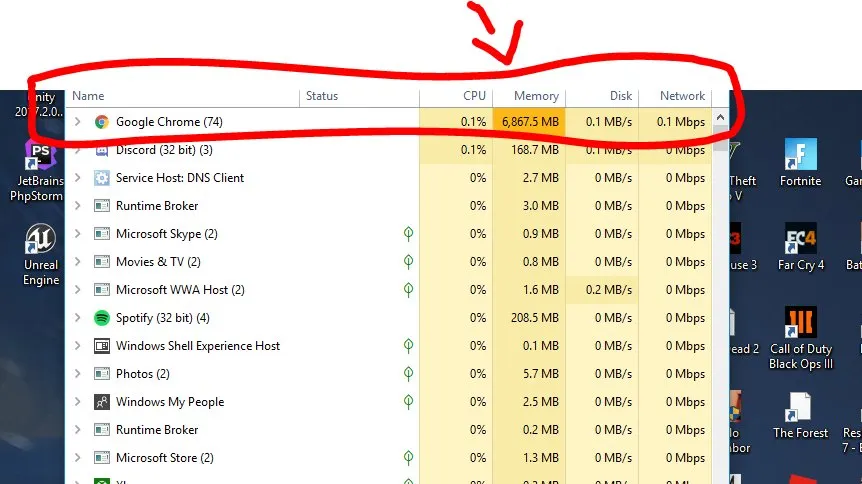Click the scrollbar up arrow in process list
Screen dimensions: 862x484
tap(720, 118)
